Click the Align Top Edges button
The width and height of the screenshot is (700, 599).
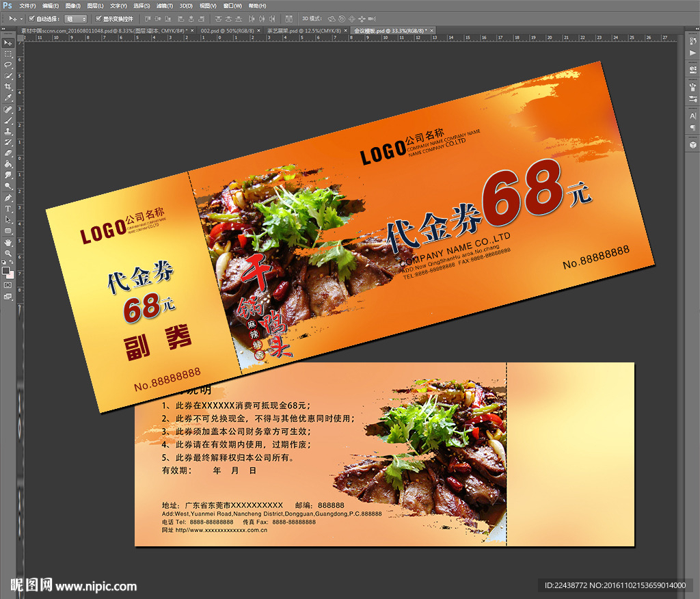[148, 18]
